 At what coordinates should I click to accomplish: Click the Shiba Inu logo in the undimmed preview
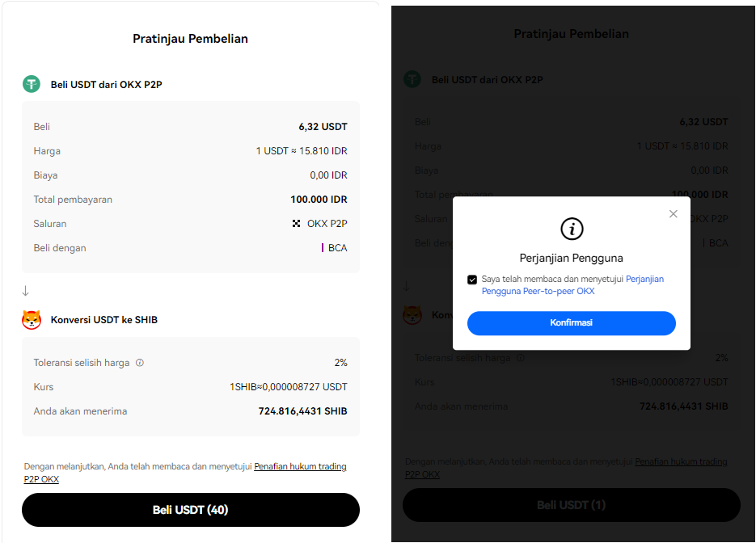32,320
